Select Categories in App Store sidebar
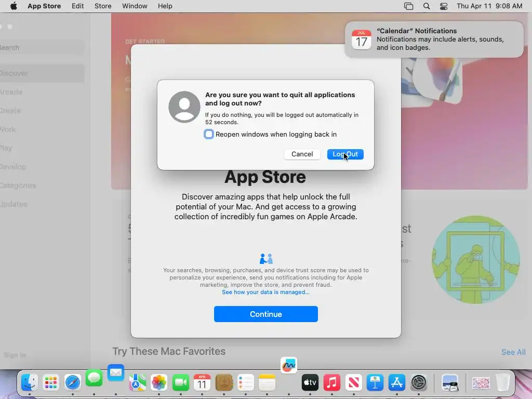The image size is (532, 399). pos(42,185)
